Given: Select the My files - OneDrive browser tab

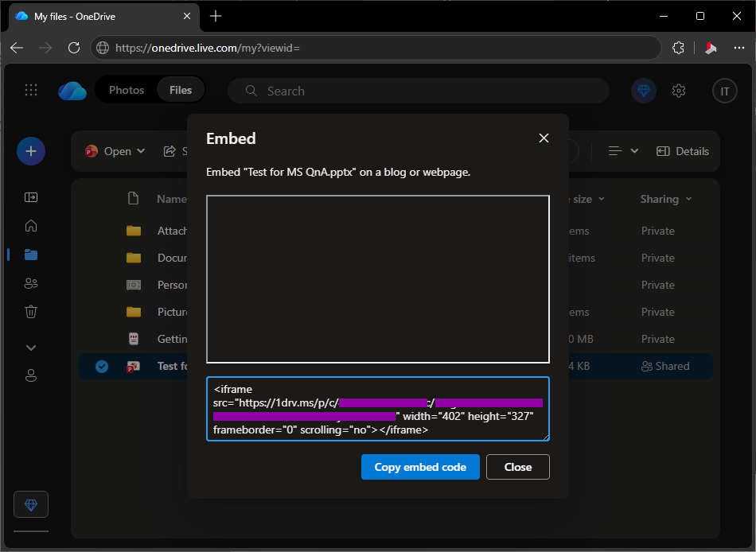Looking at the screenshot, I should 103,17.
